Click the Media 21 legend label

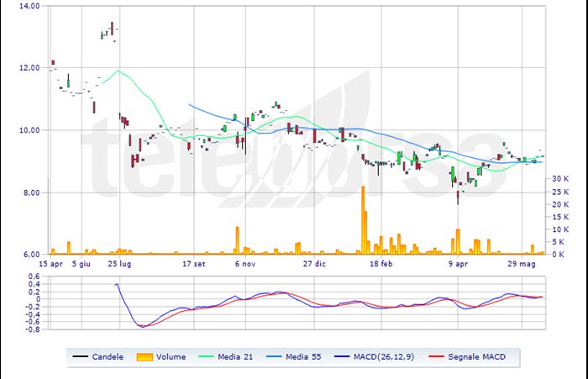click(235, 357)
